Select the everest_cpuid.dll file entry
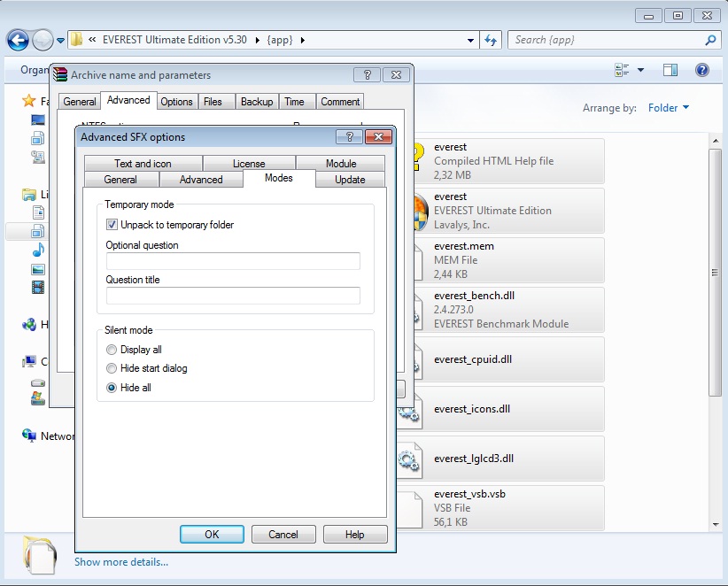This screenshot has width=728, height=586. point(508,359)
